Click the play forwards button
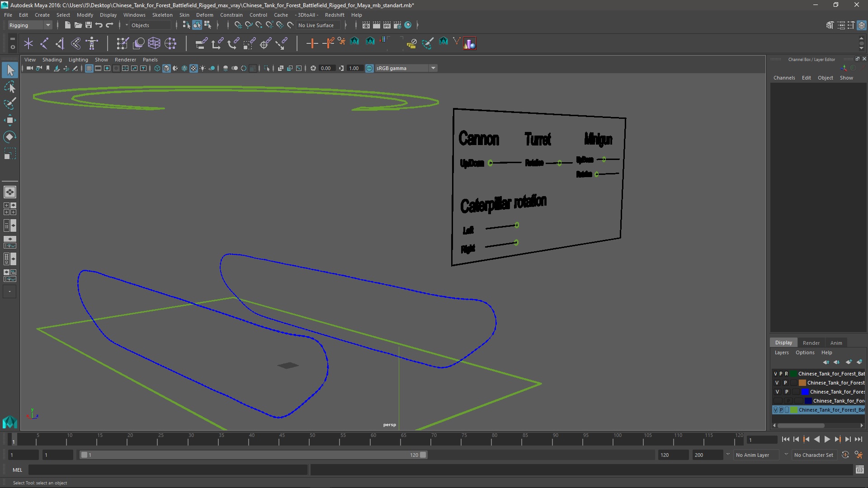868x488 pixels. click(x=827, y=439)
